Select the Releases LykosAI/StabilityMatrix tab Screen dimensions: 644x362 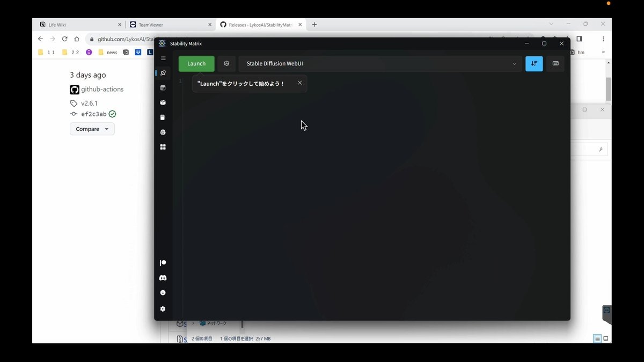pos(261,25)
